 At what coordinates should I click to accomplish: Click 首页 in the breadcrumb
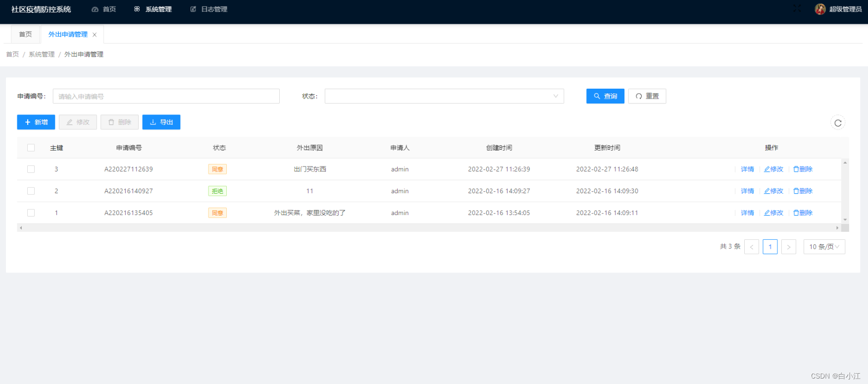point(12,55)
